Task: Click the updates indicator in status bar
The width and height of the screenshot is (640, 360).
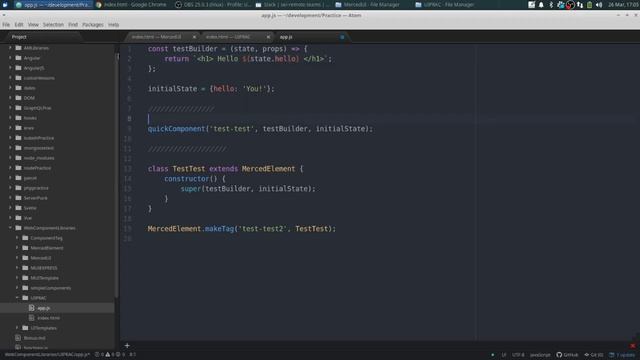Action: 622,355
